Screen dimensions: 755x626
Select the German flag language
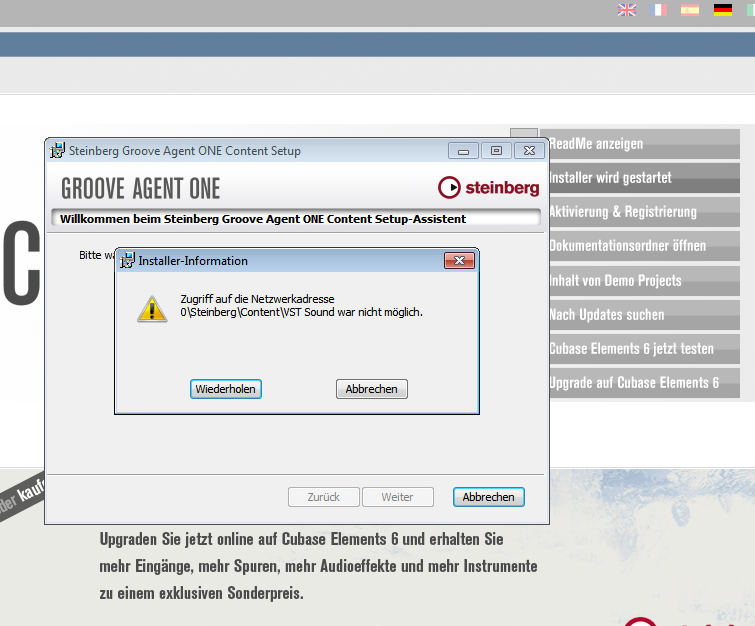[x=723, y=10]
